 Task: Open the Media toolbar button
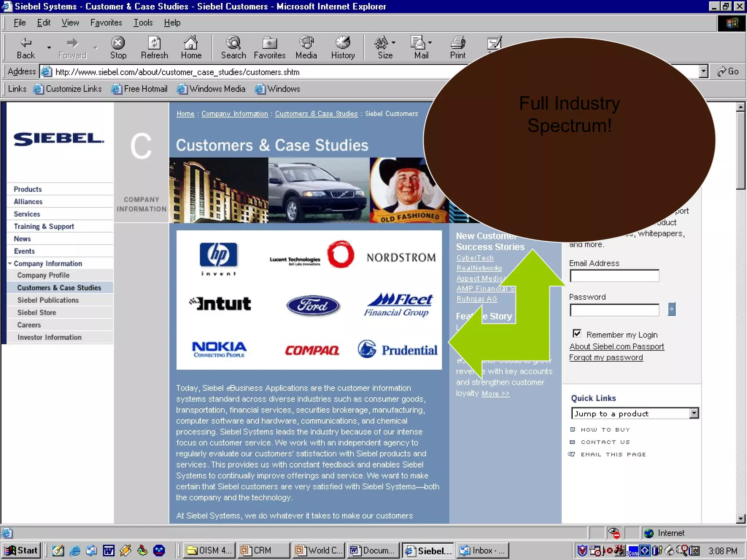click(306, 48)
